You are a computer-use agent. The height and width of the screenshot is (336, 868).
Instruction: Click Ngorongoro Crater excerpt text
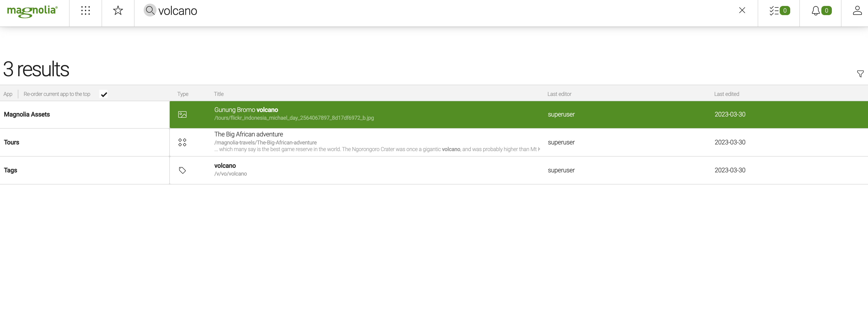(x=377, y=149)
